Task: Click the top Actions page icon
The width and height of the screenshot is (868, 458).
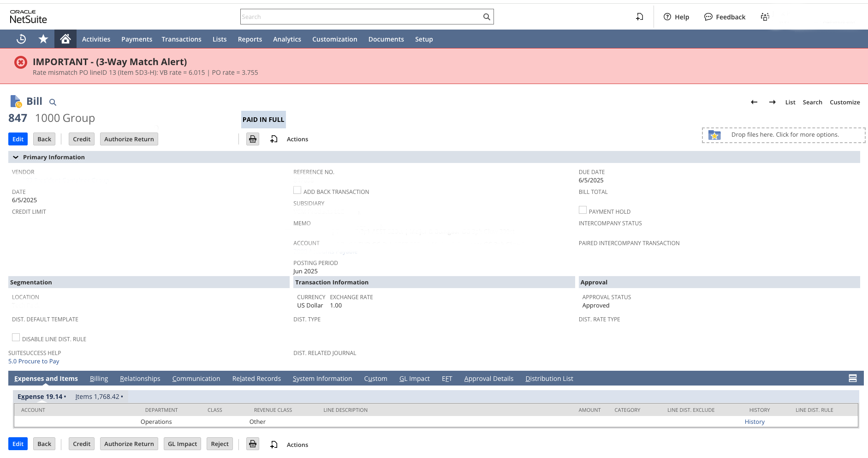Action: [x=274, y=139]
